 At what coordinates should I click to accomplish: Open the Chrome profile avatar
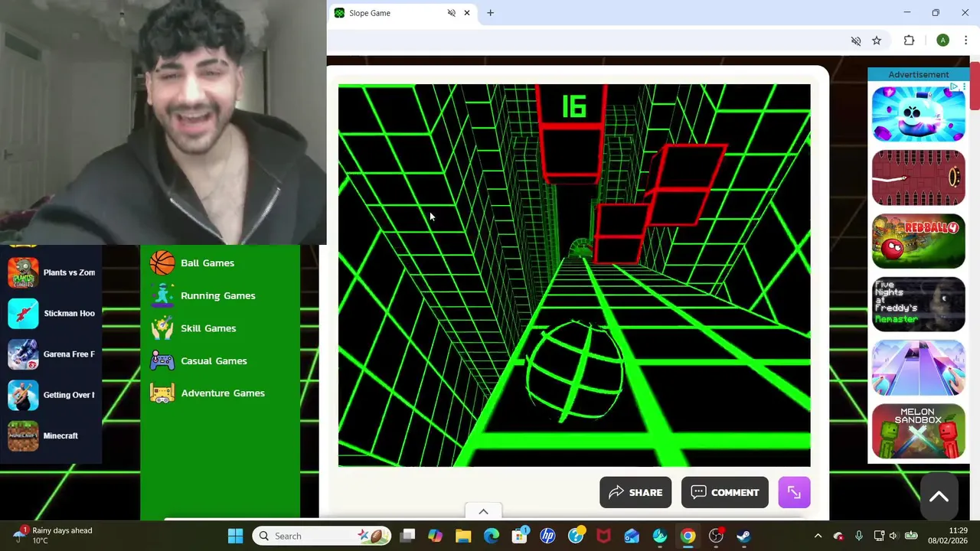coord(942,41)
